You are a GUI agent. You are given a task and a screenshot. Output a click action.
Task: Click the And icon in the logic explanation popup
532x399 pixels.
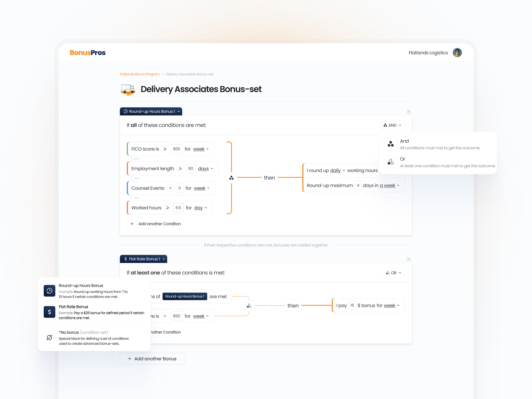tap(390, 144)
